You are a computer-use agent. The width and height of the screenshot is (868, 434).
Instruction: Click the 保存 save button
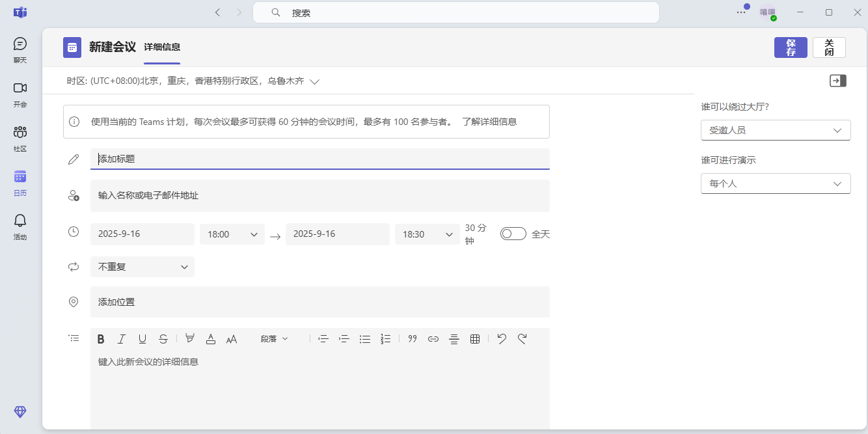(x=791, y=47)
